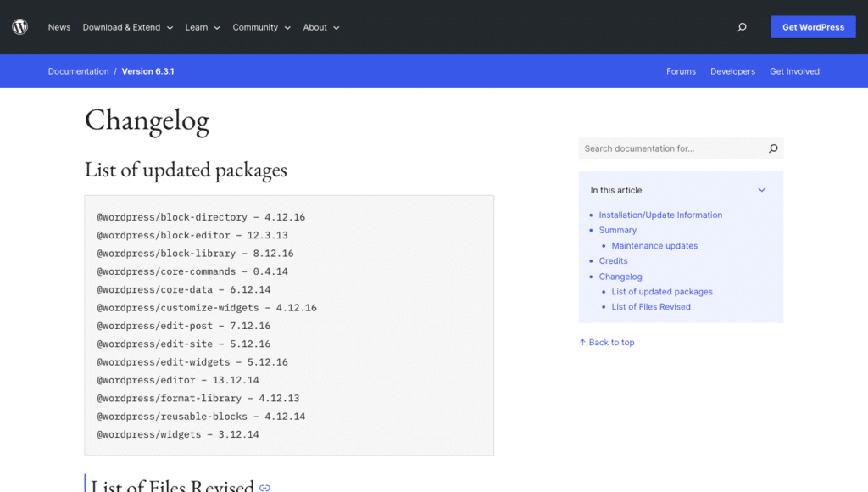The width and height of the screenshot is (868, 492).
Task: Click the @wordpress/reusable-blocks – 4.12.14 line
Action: 201,417
